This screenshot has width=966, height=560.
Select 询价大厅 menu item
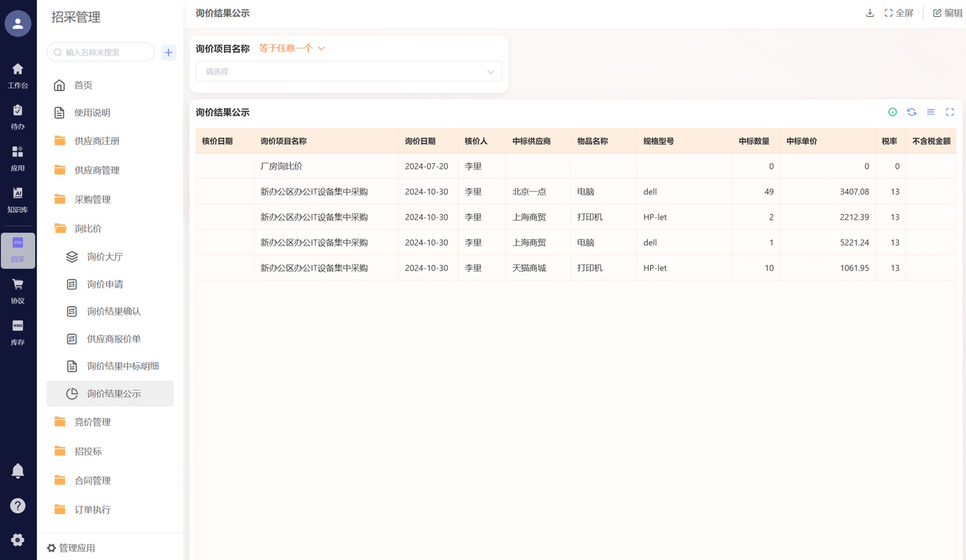105,257
